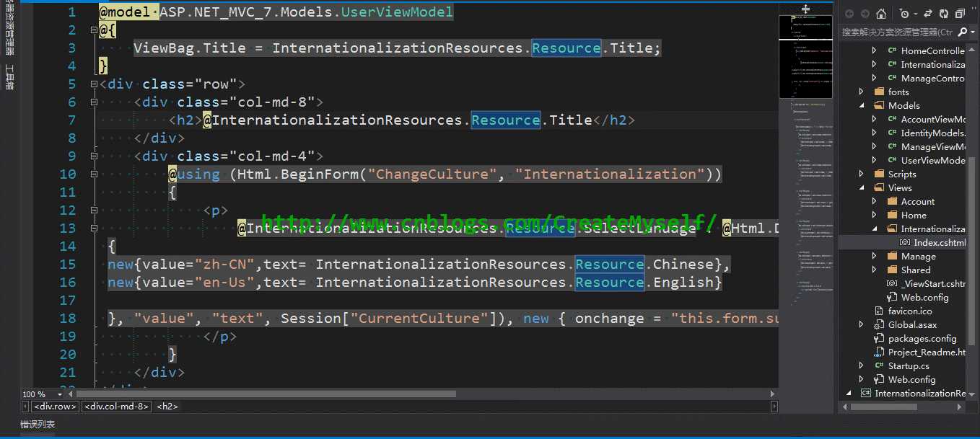
Task: Open the 服务器资源管理器 side tab
Action: pyautogui.click(x=9, y=27)
